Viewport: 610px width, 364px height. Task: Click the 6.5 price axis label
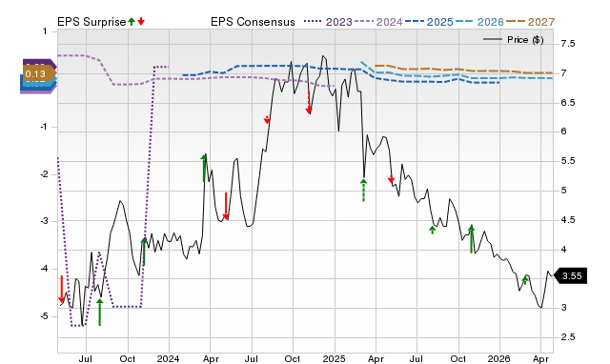[x=568, y=103]
